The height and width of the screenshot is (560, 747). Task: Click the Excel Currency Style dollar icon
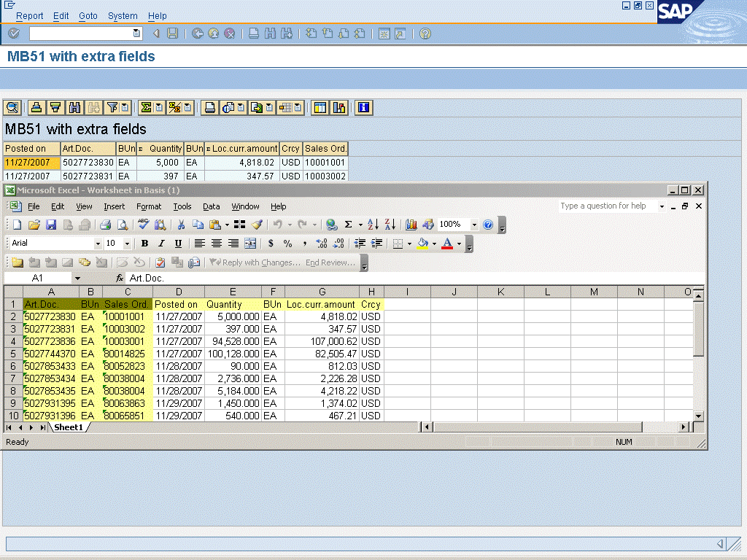(x=271, y=244)
